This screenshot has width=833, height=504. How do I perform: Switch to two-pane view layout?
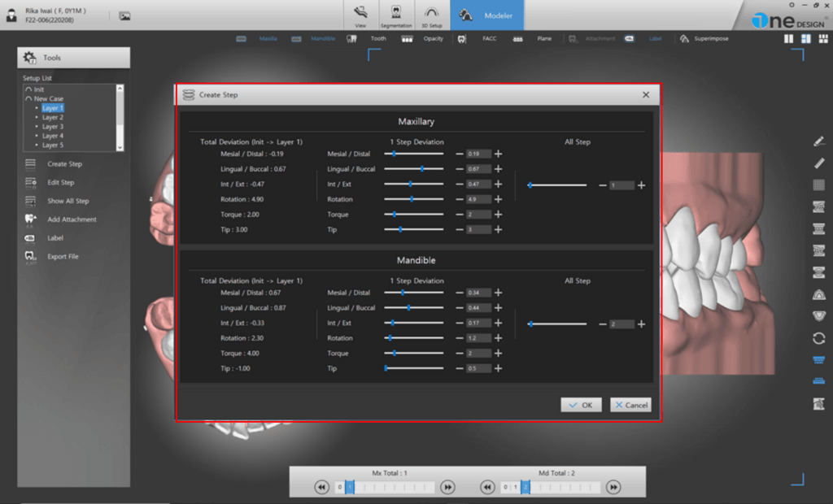[x=789, y=39]
